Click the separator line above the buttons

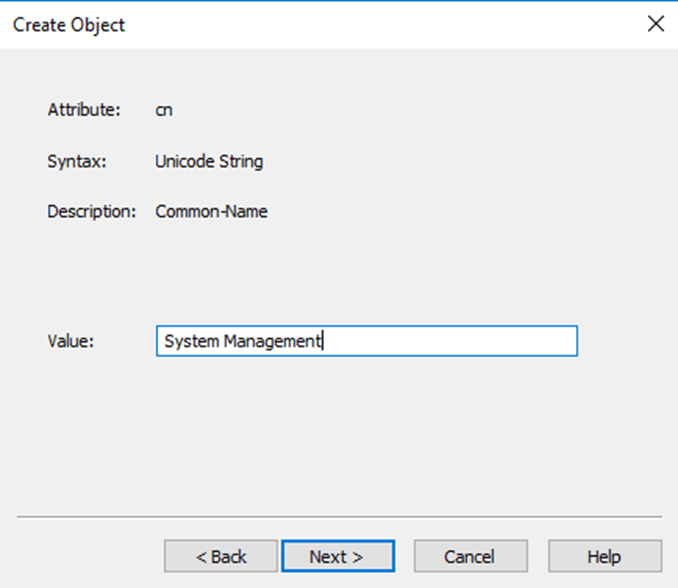339,517
